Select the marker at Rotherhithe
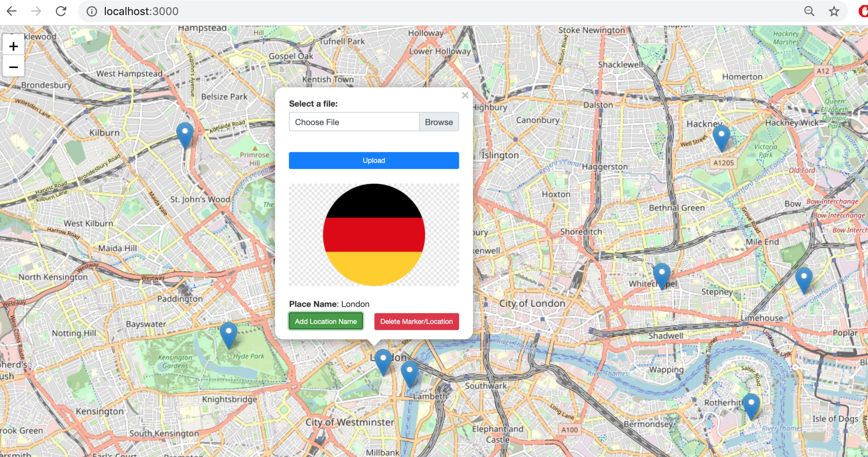The width and height of the screenshot is (868, 457). (751, 405)
